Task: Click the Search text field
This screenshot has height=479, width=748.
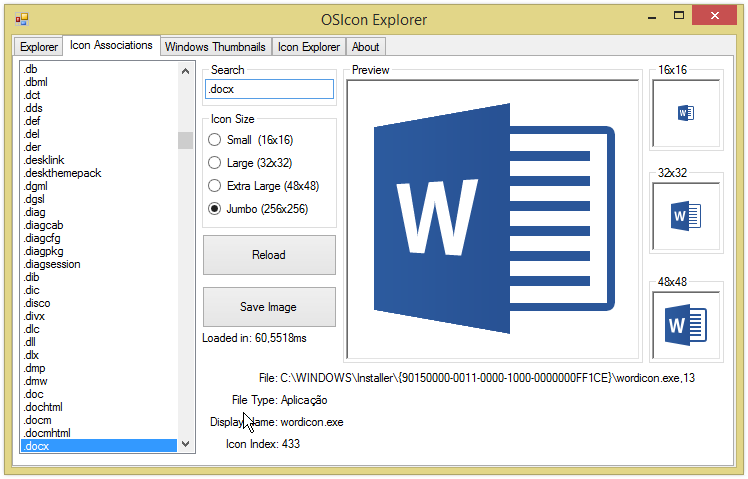Action: [x=269, y=90]
